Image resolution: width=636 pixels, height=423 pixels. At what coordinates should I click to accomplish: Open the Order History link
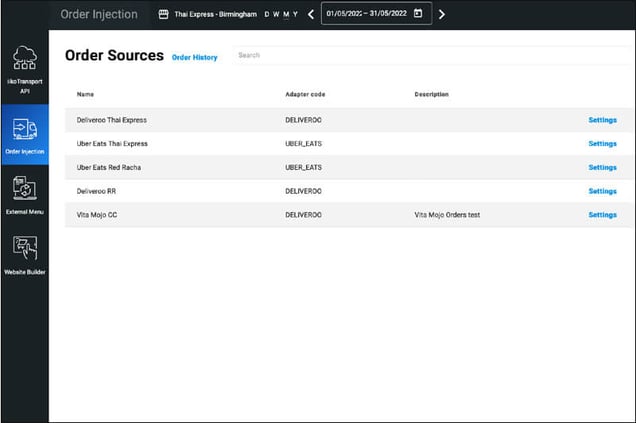[194, 57]
